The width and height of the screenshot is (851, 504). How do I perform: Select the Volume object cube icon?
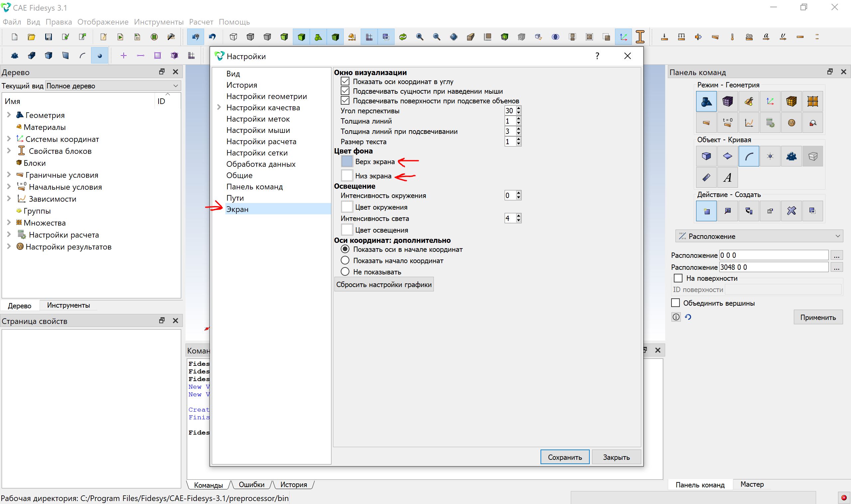706,156
